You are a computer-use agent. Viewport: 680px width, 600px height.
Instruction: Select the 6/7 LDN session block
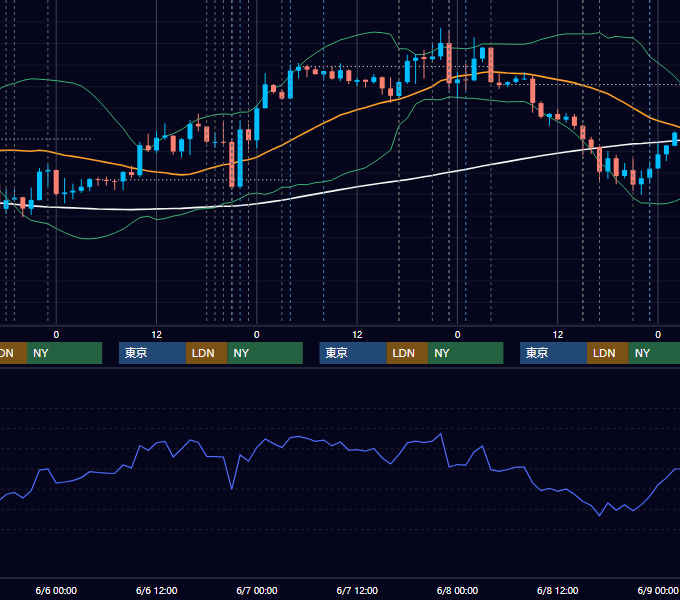[x=407, y=353]
